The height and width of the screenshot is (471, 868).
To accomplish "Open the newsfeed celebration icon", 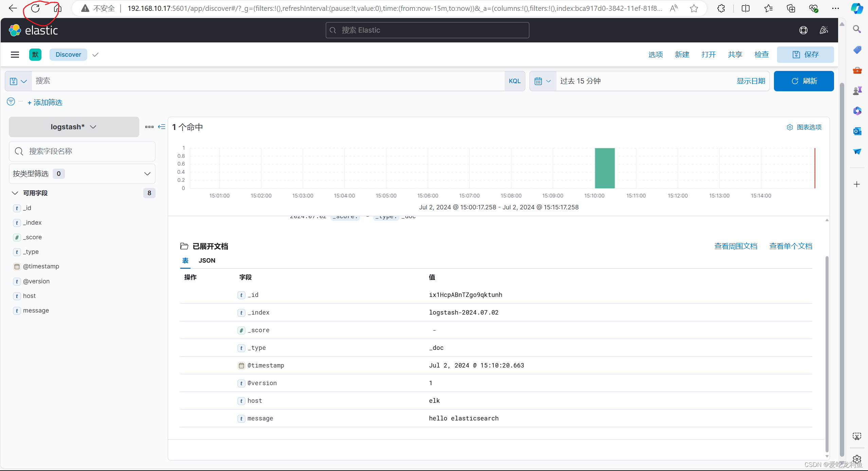I will (x=824, y=30).
